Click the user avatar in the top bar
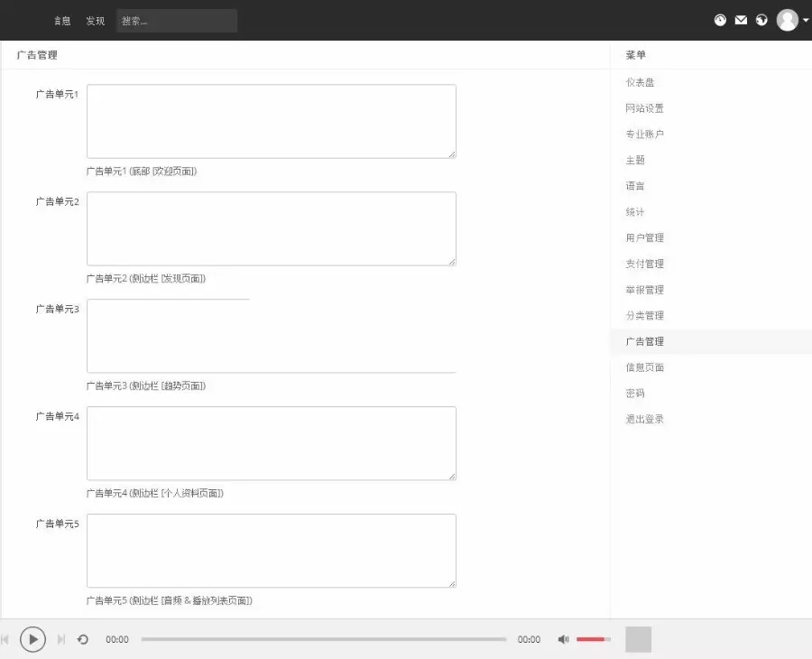The width and height of the screenshot is (812, 659). pyautogui.click(x=787, y=20)
